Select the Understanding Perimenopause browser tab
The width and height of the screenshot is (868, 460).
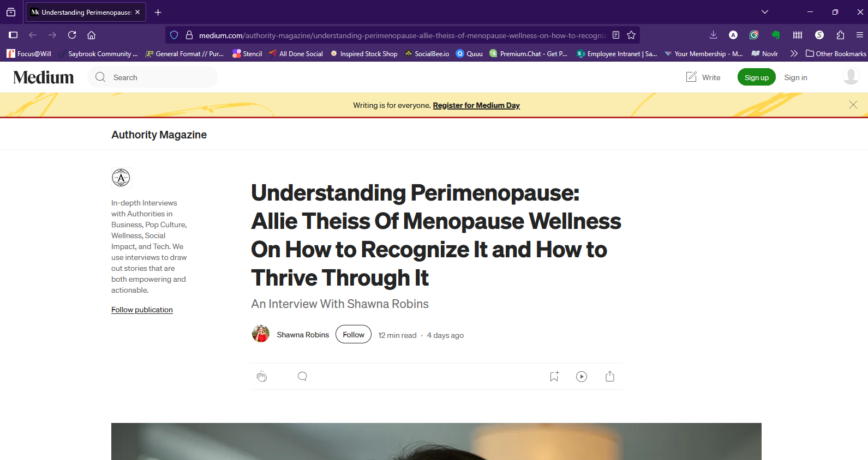[86, 12]
